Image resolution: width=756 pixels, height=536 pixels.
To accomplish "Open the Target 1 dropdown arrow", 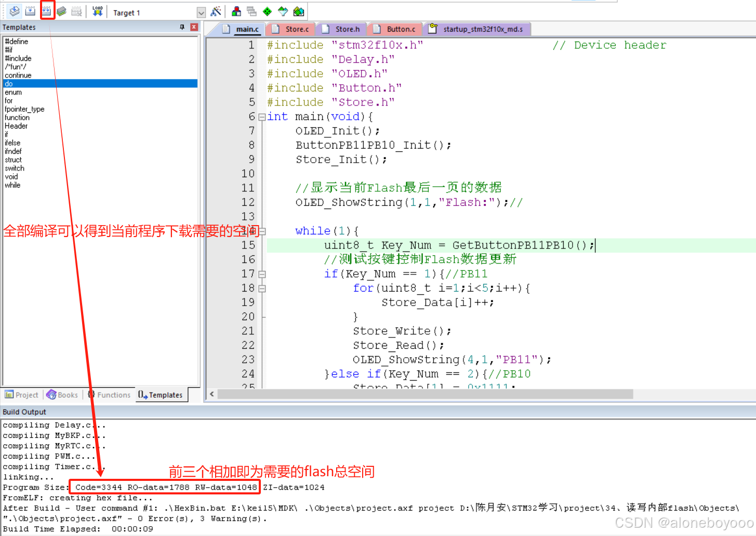I will (201, 12).
